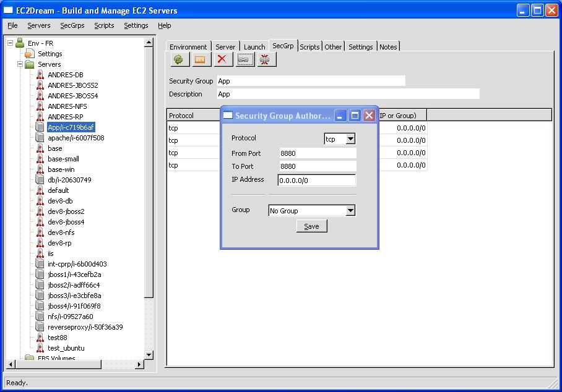The width and height of the screenshot is (562, 392).
Task: Select test88 in the server tree
Action: coord(58,338)
